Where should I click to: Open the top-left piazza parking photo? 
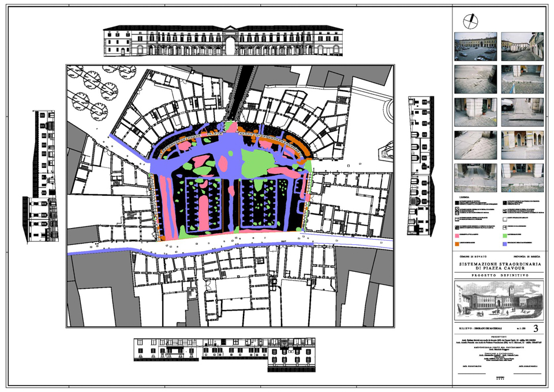tap(476, 47)
